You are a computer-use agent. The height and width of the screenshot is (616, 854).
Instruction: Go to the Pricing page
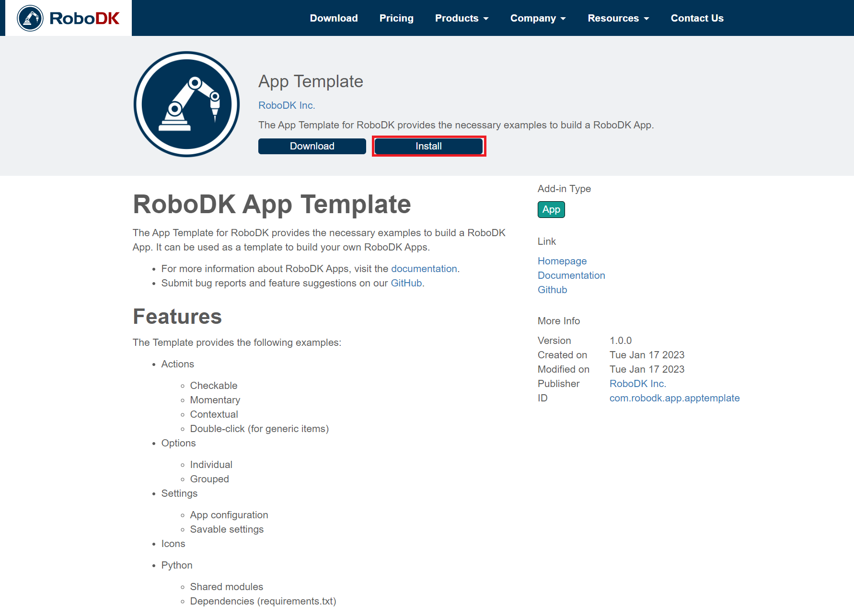pyautogui.click(x=396, y=18)
